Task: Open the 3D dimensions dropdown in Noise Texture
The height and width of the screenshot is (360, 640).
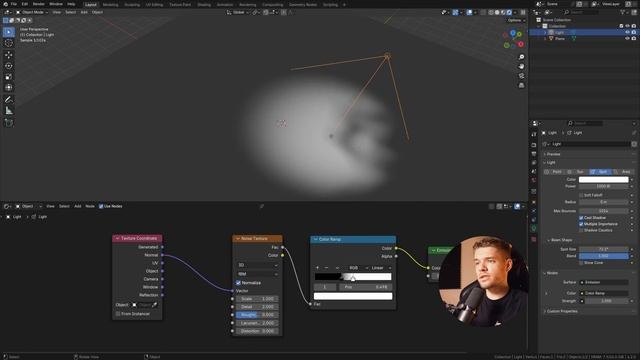Action: click(x=257, y=265)
